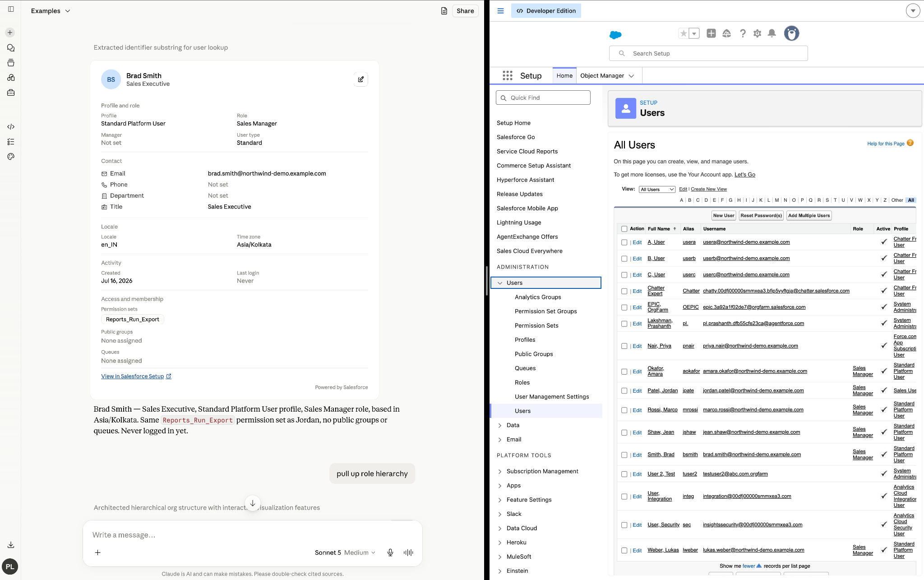
Task: Open the Salesforce user profile avatar
Action: pos(791,33)
